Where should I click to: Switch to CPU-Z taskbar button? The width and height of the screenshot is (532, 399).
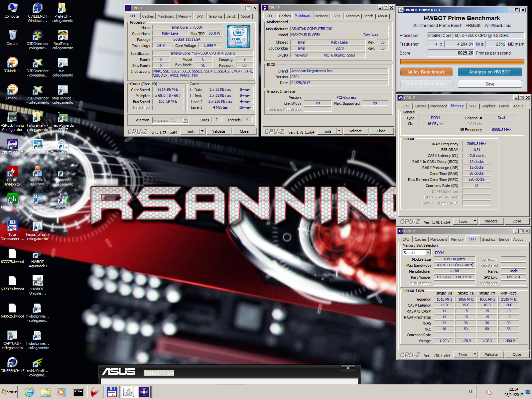pos(144,392)
